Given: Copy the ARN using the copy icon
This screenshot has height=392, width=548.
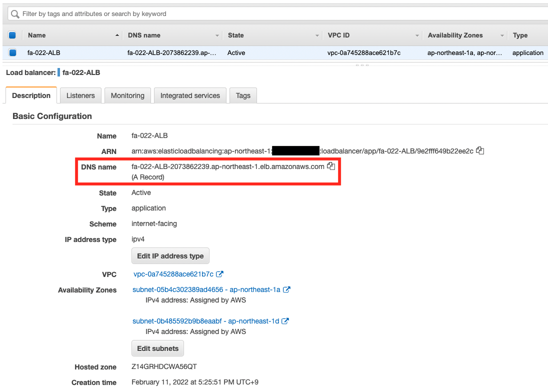Looking at the screenshot, I should [x=480, y=150].
